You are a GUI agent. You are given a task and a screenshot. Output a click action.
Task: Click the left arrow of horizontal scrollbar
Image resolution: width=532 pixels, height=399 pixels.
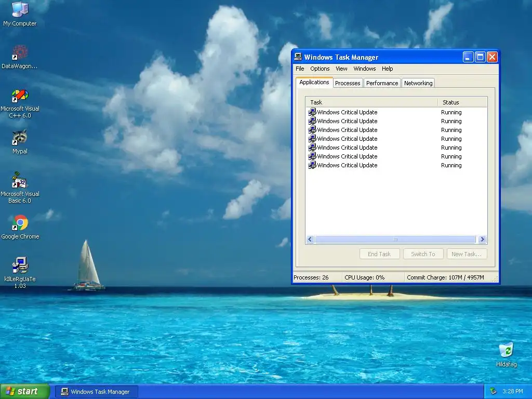point(310,239)
